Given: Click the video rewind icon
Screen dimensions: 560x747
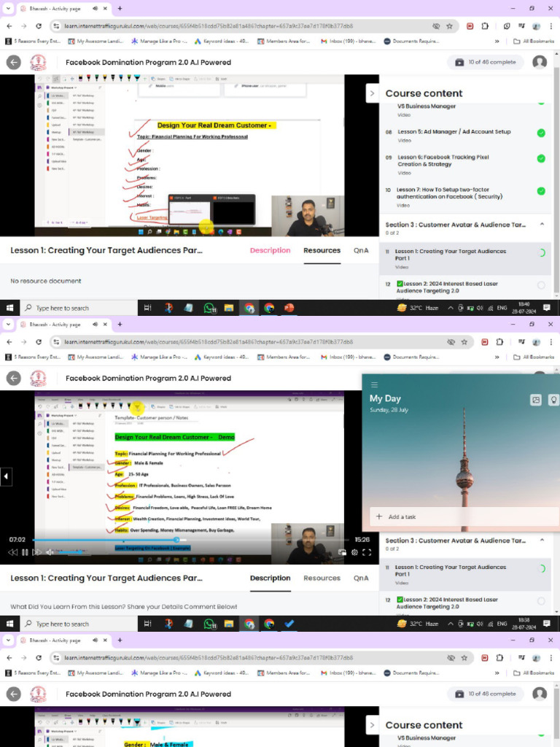Looking at the screenshot, I should 13,552.
